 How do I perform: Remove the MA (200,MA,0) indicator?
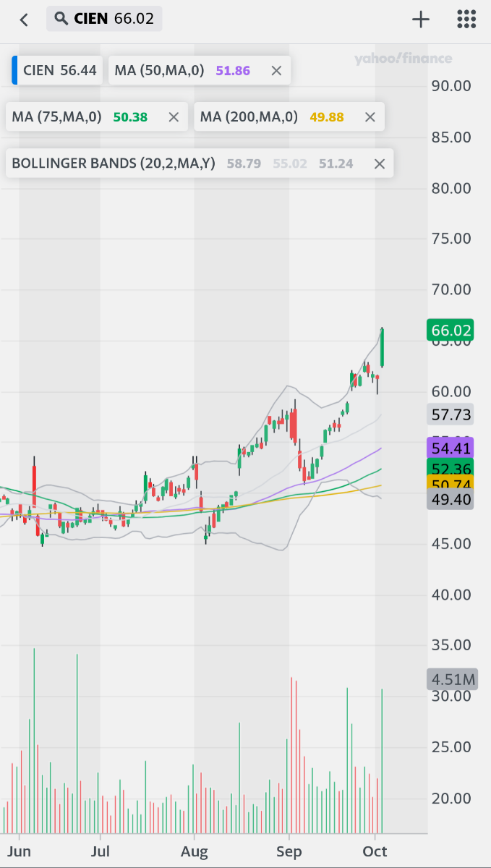[x=370, y=117]
